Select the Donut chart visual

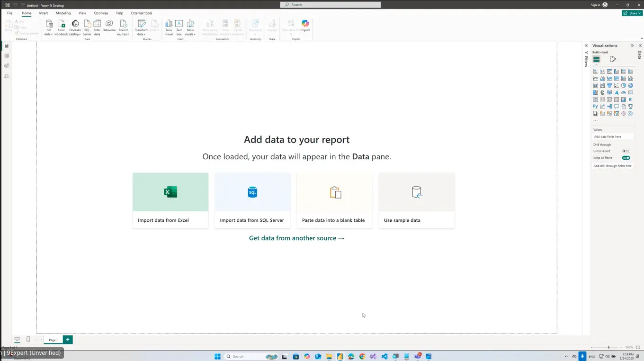[x=631, y=86]
